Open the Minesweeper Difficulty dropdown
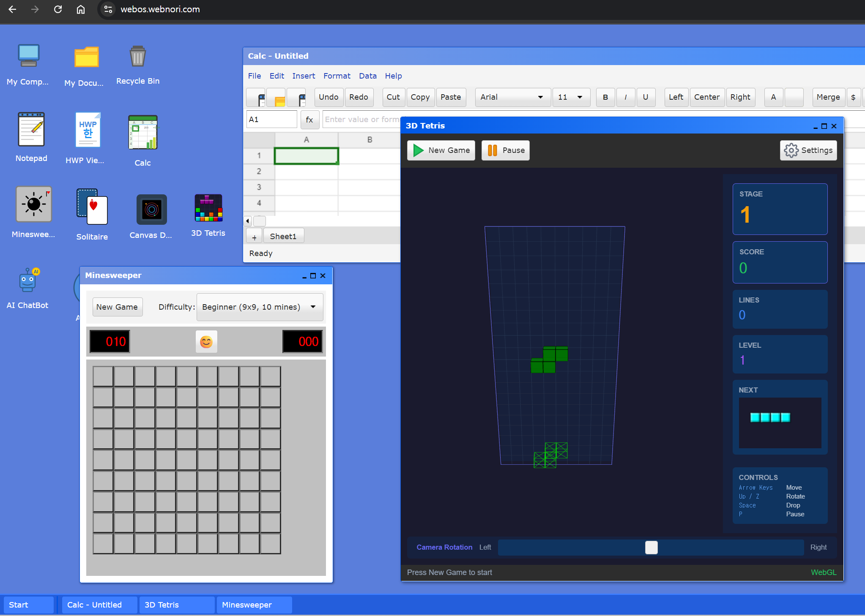865x616 pixels. (260, 307)
